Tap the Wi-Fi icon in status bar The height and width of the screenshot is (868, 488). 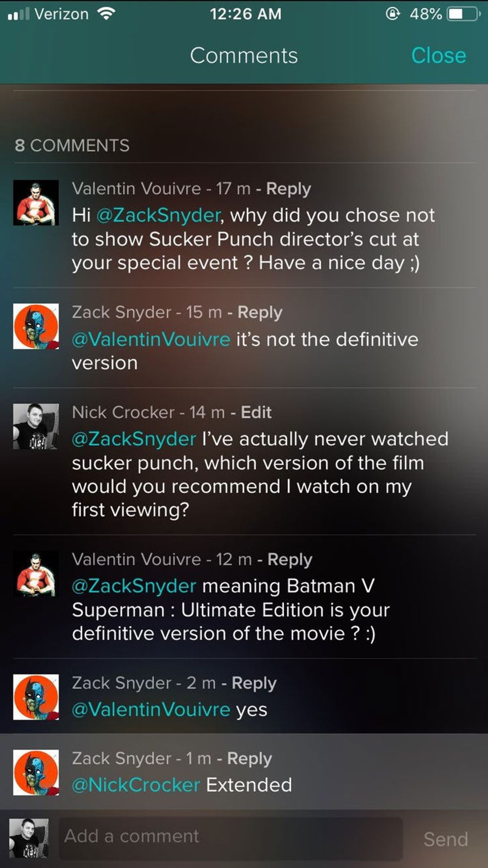[x=107, y=14]
